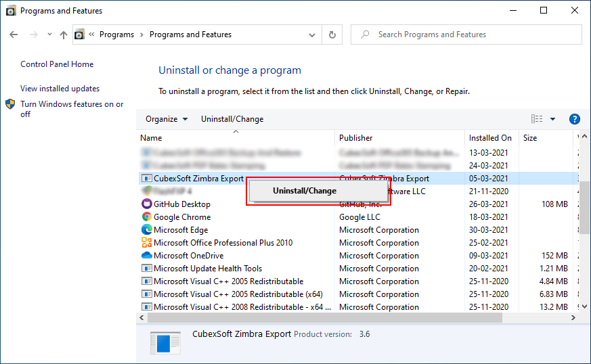Sort by the Installed On column
This screenshot has height=364, width=591.
click(x=491, y=138)
